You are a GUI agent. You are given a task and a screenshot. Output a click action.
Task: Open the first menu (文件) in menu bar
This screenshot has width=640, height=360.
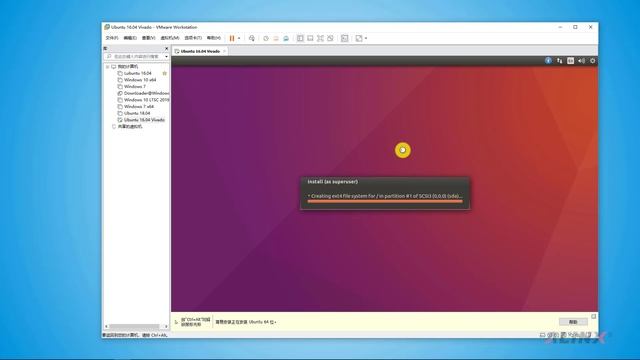pyautogui.click(x=112, y=38)
